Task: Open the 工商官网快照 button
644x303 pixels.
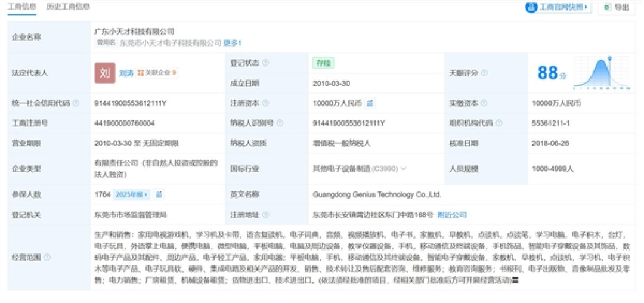Action: (558, 7)
